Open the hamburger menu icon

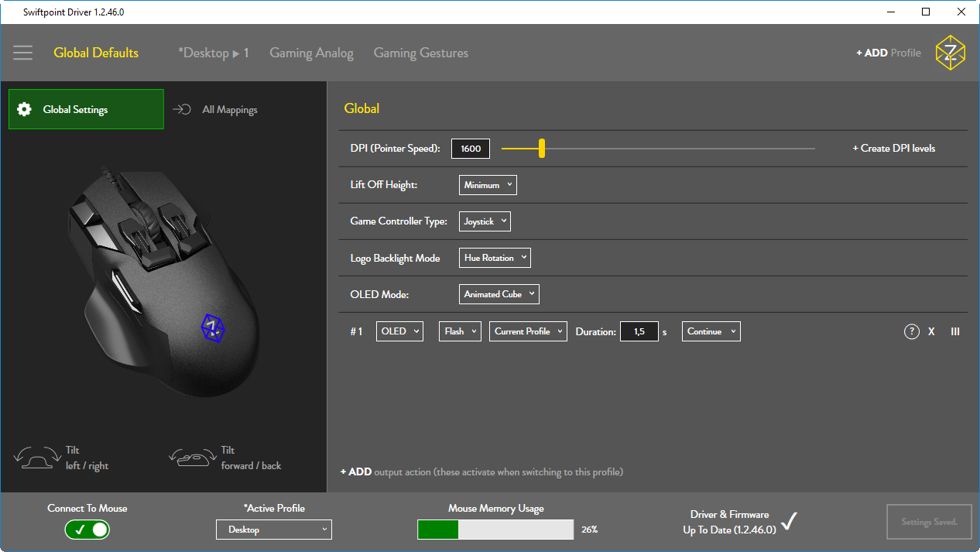(x=23, y=53)
